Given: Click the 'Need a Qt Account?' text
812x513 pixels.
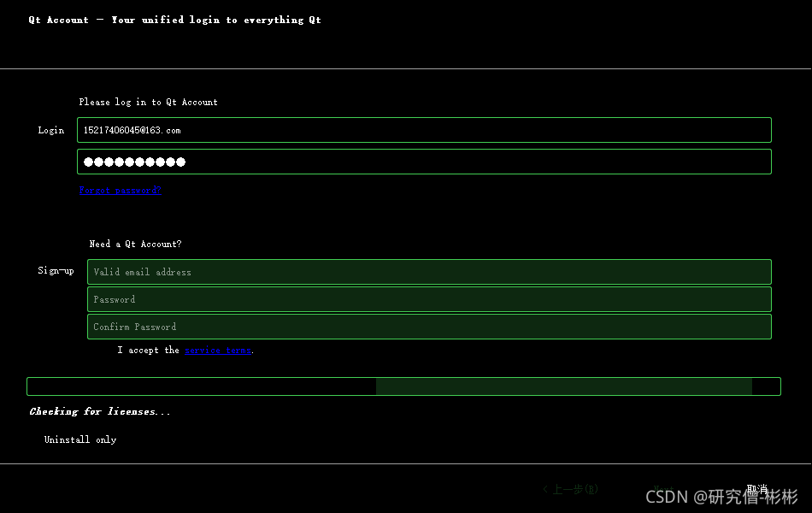Looking at the screenshot, I should tap(135, 244).
